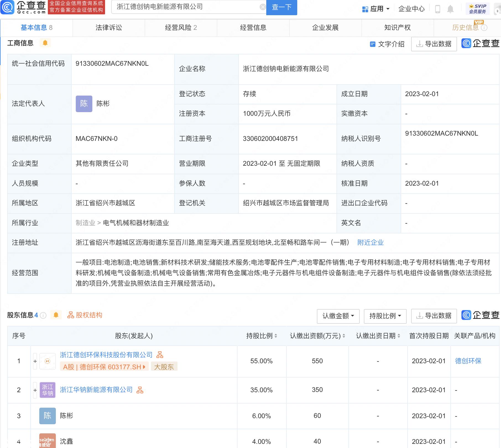501x448 pixels.
Task: Clear the search box text
Action: pyautogui.click(x=263, y=7)
